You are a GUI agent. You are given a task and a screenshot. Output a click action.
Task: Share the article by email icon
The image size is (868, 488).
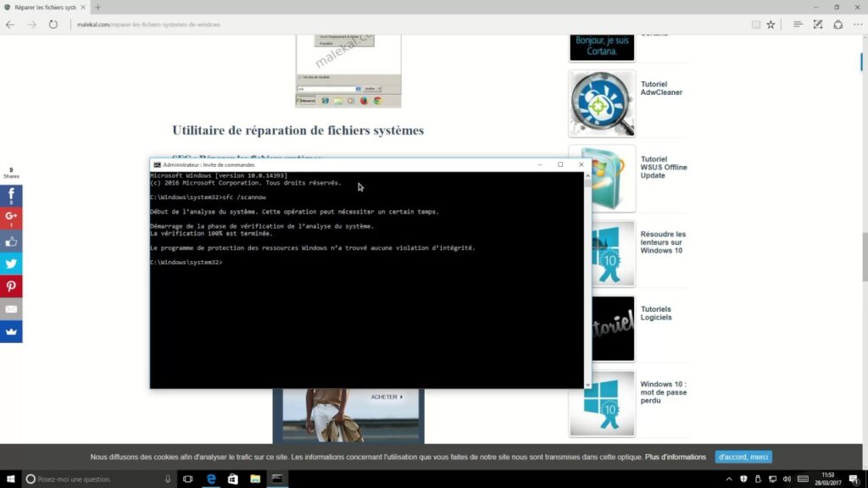click(11, 309)
